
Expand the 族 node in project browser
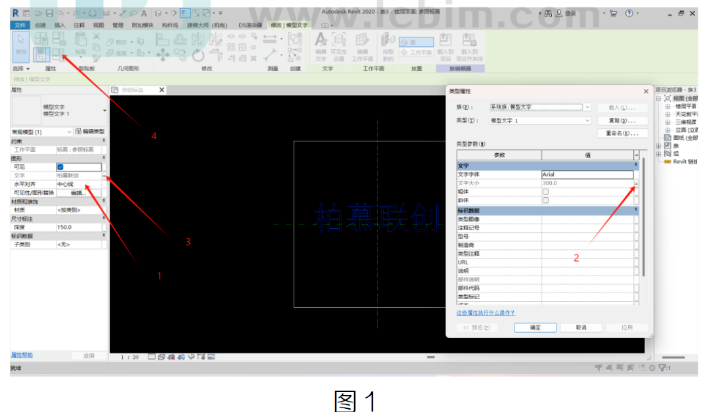[x=658, y=145]
